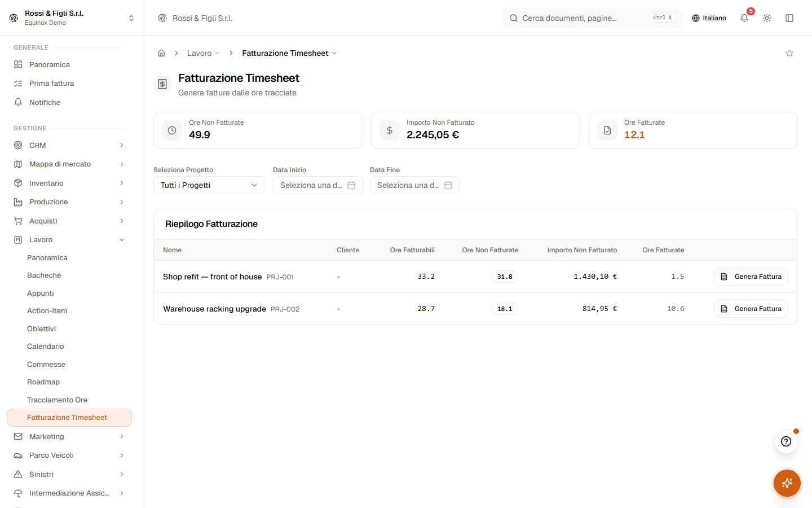Screen dimensions: 812x508
Task: Open Bacheche under Lavoro
Action: (44, 275)
